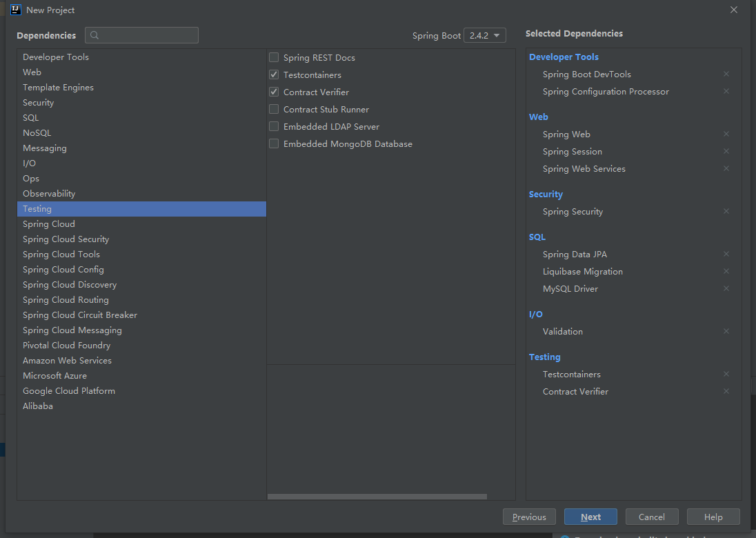Viewport: 756px width, 538px height.
Task: Click the Help button
Action: coord(713,517)
